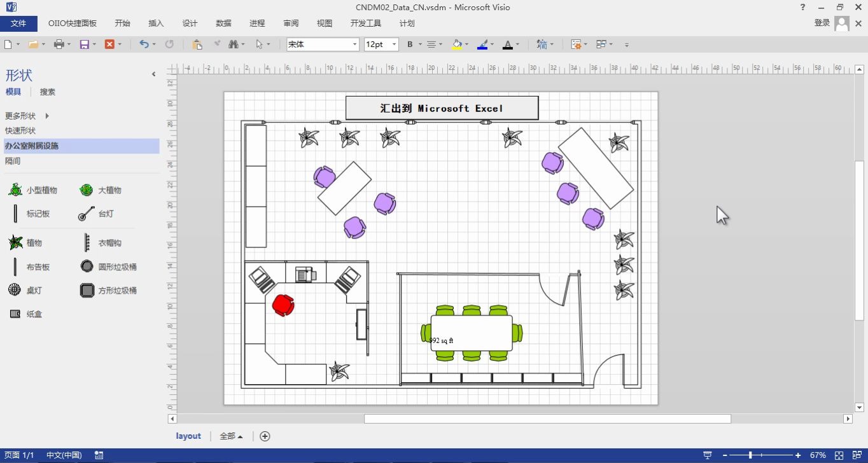Screen dimensions: 868x463
Task: Switch to the 开始 ribbon tab
Action: 122,23
